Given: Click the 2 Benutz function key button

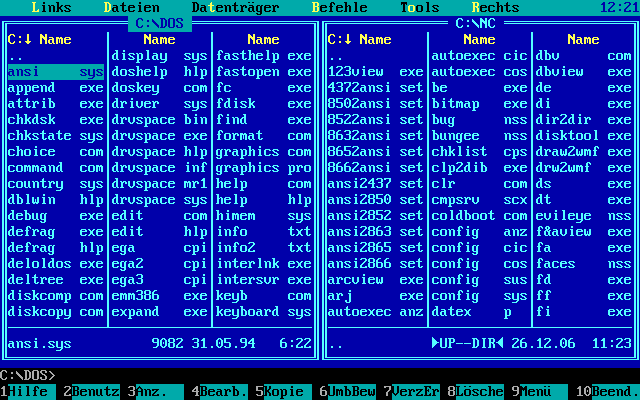Looking at the screenshot, I should 92,392.
